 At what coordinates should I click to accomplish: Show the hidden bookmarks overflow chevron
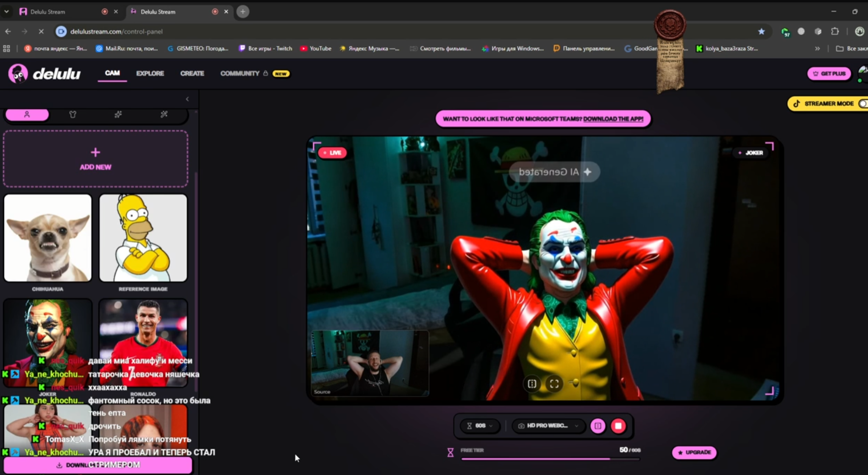coord(817,49)
